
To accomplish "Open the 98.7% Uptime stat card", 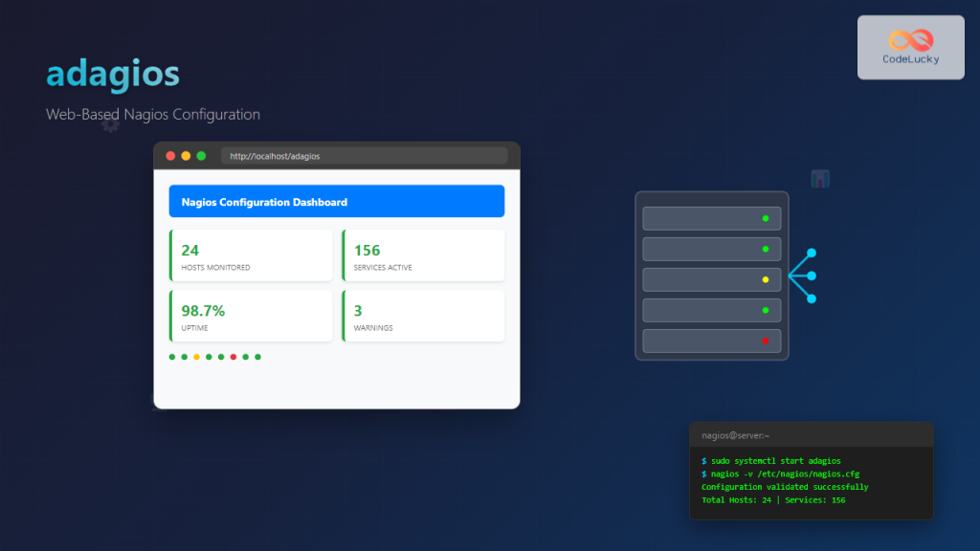I will click(x=251, y=316).
